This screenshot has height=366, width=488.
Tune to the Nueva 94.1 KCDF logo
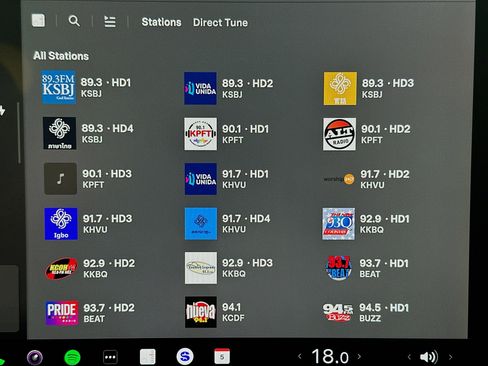[x=201, y=312]
